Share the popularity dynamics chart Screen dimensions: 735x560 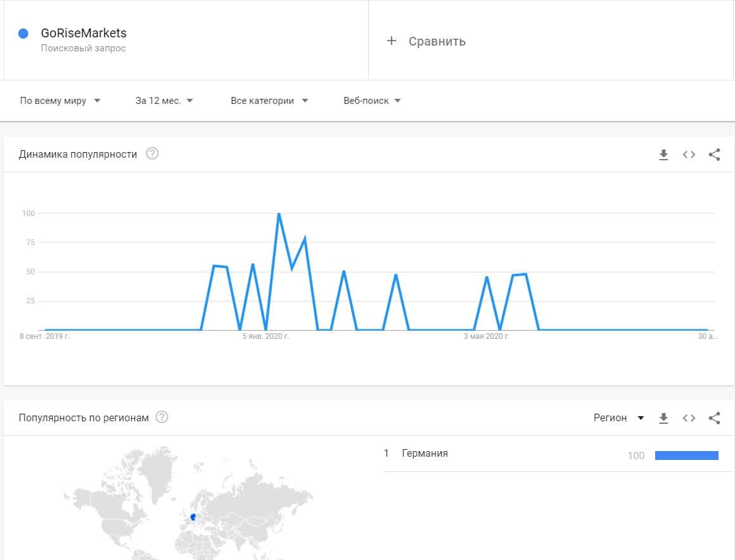pyautogui.click(x=714, y=155)
